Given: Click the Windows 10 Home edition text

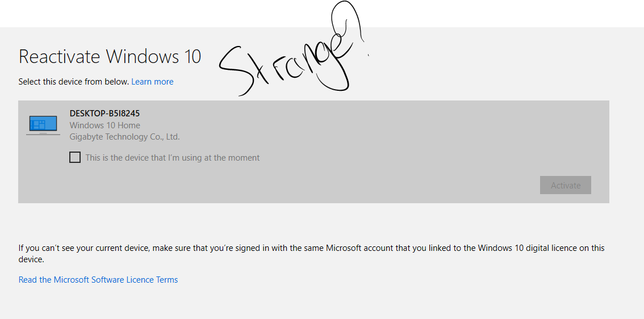Looking at the screenshot, I should pos(104,125).
